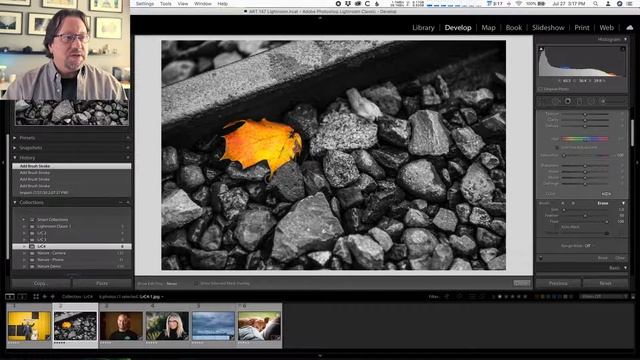Click the Previous button

pos(558,283)
